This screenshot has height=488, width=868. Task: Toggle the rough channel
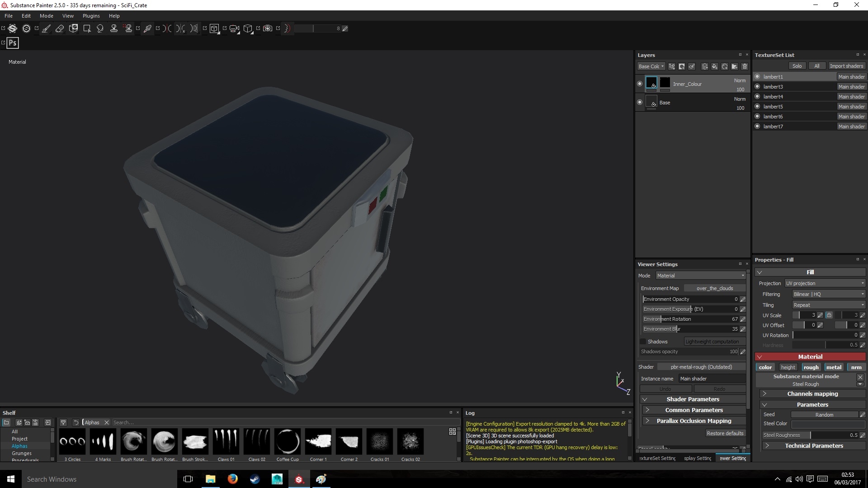point(811,367)
